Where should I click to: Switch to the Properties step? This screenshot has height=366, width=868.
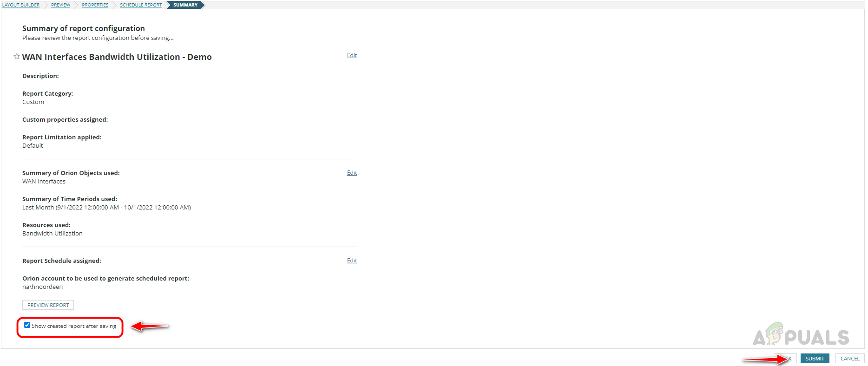coord(95,5)
